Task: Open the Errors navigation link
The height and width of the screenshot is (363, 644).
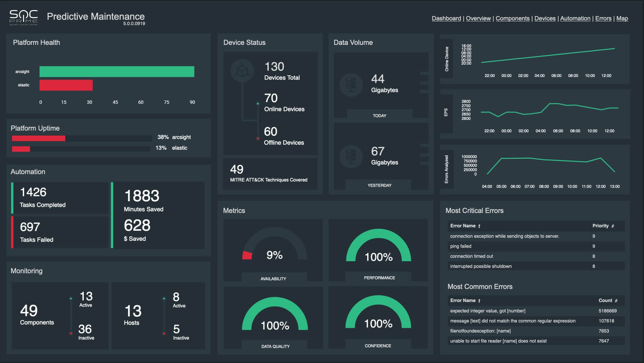Action: [x=603, y=18]
